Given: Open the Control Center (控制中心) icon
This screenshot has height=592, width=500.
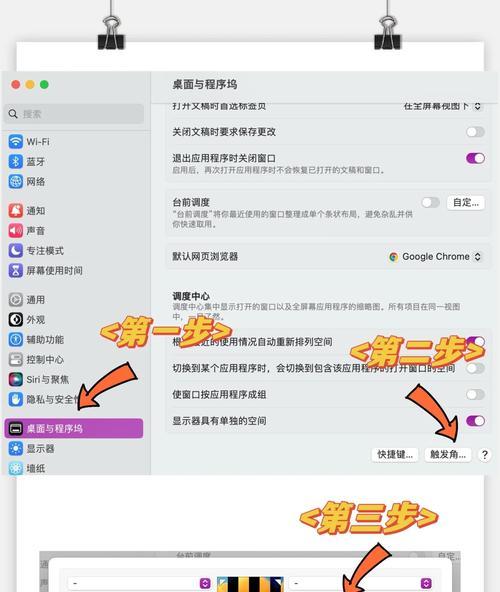Looking at the screenshot, I should [15, 359].
